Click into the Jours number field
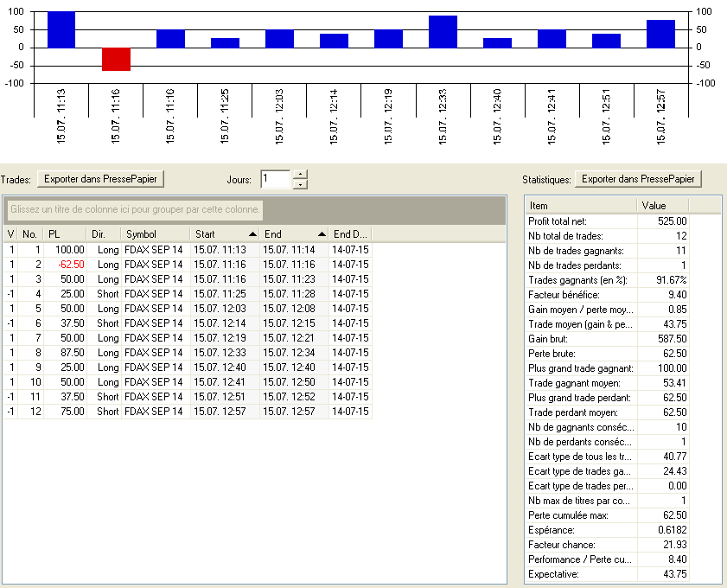The width and height of the screenshot is (727, 588). pos(275,179)
